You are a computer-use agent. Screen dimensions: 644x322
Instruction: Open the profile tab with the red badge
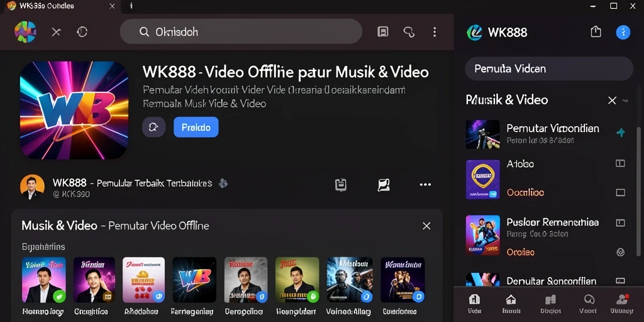click(x=622, y=304)
